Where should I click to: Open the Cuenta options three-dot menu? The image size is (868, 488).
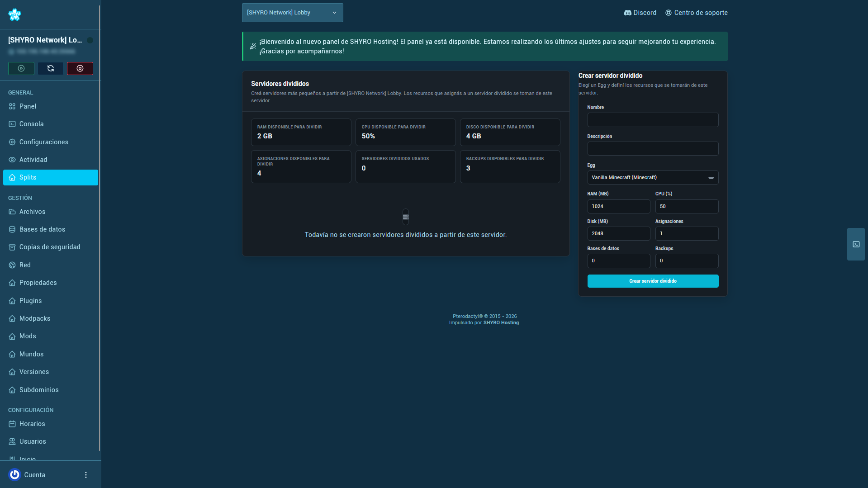86,475
